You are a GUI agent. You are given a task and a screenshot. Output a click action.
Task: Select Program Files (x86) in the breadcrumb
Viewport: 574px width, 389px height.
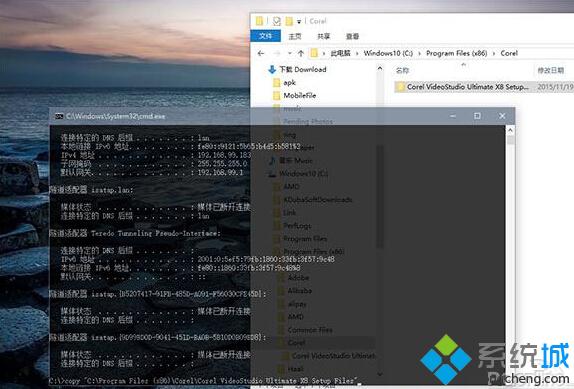[x=456, y=53]
